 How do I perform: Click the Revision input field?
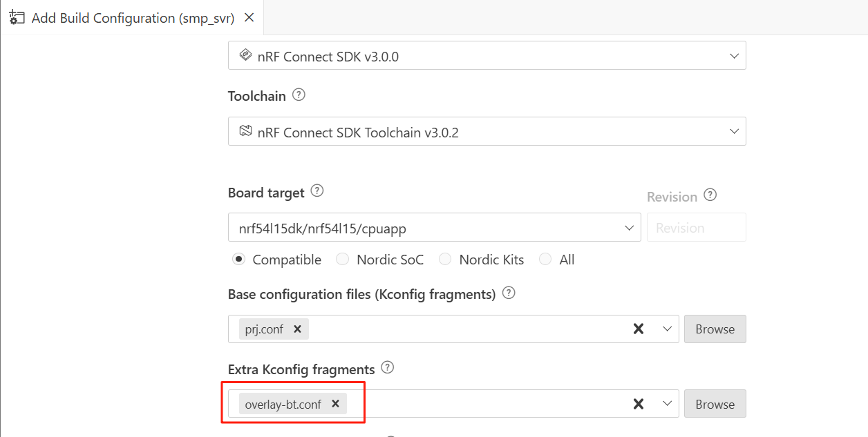coord(696,228)
